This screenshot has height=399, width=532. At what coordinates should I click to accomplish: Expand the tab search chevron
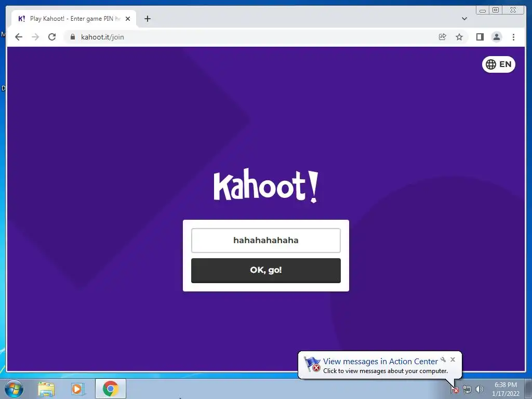(x=464, y=19)
